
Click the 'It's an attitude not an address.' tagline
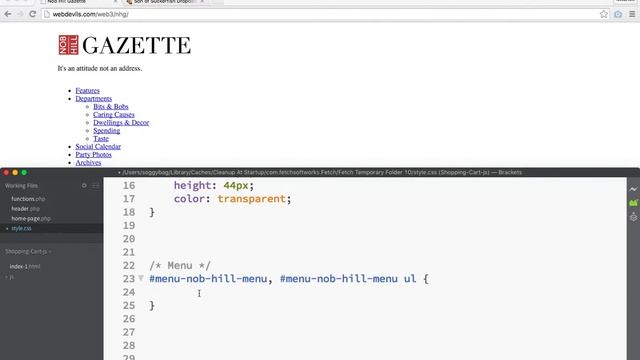click(100, 68)
